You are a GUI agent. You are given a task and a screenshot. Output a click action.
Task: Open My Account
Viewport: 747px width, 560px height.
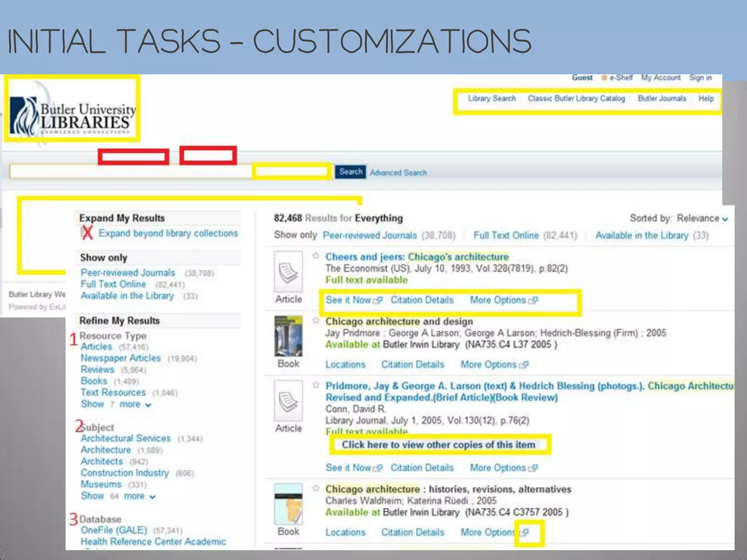pyautogui.click(x=661, y=78)
